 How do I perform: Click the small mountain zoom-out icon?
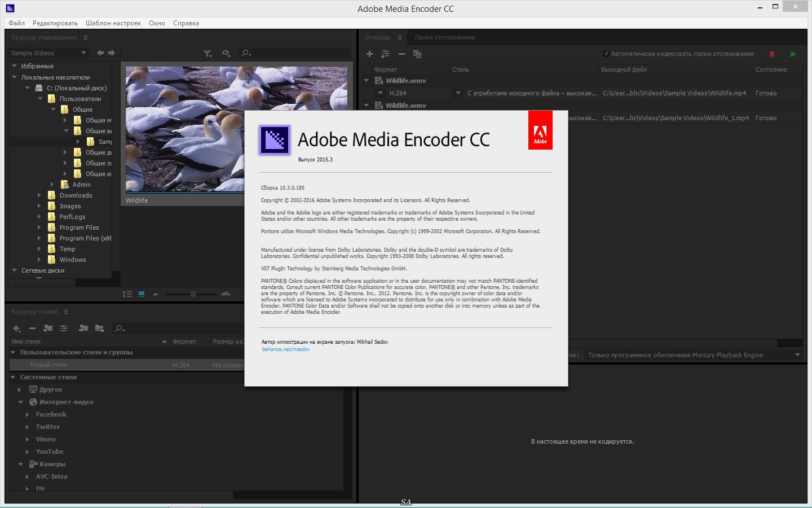coord(155,294)
